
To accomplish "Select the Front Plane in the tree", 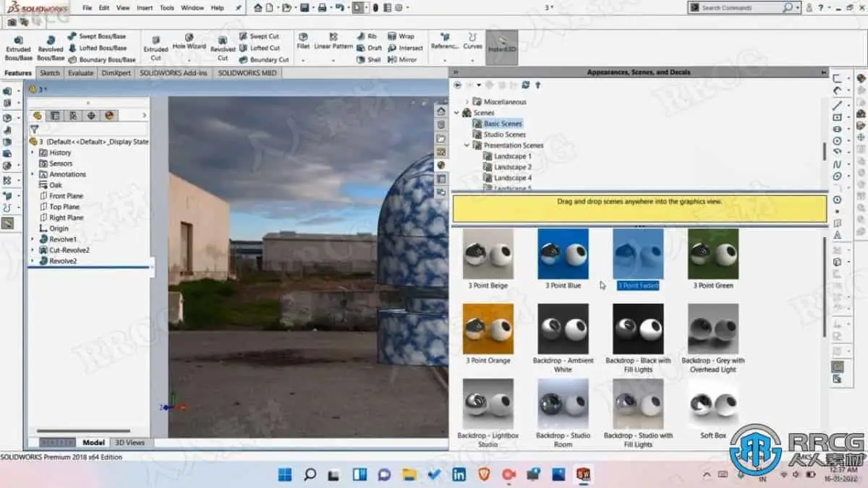I will point(66,196).
